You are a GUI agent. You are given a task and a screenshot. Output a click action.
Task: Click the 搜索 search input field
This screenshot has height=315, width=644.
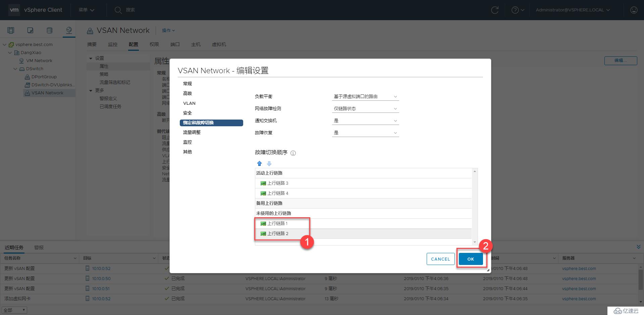[130, 10]
